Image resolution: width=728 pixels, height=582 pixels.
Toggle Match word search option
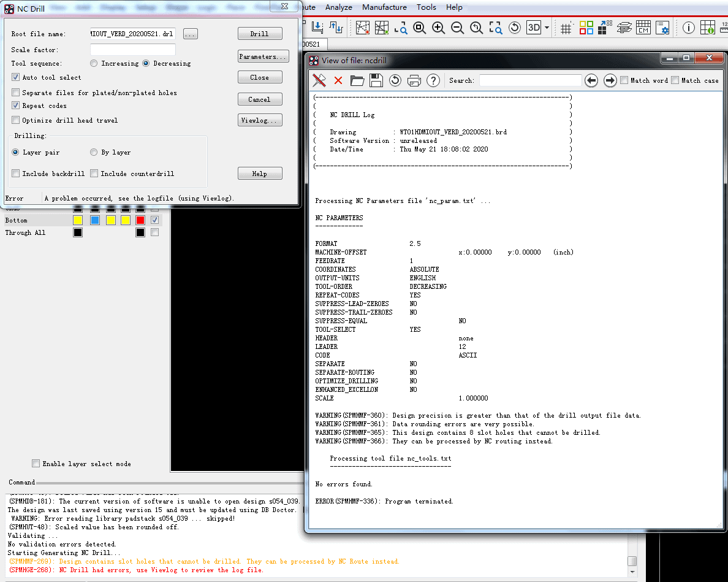click(x=624, y=80)
